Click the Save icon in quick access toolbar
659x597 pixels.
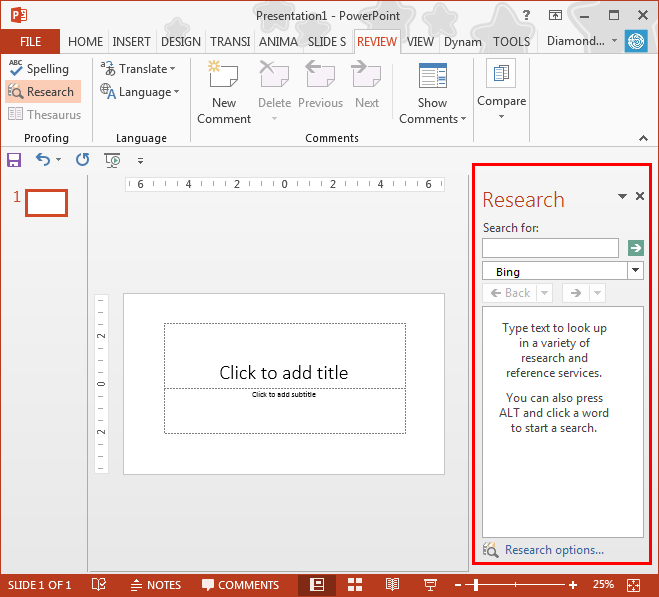[14, 160]
